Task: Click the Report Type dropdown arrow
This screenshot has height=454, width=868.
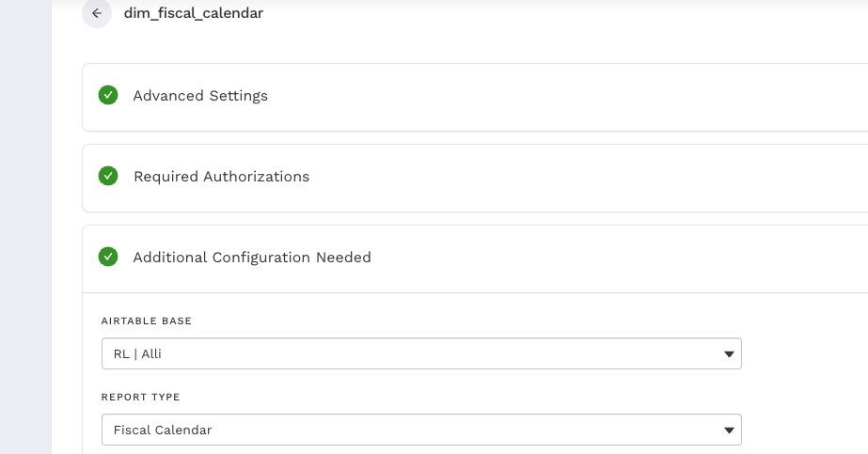Action: (x=728, y=431)
